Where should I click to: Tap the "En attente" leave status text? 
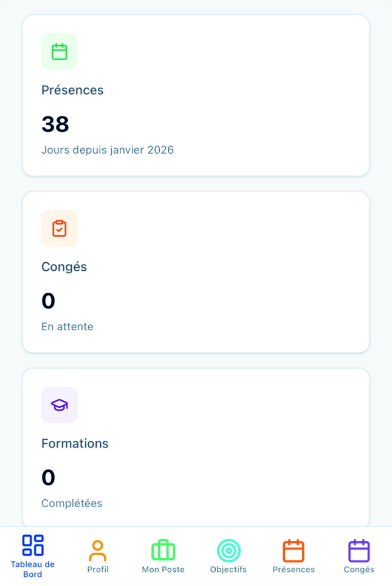pos(67,327)
